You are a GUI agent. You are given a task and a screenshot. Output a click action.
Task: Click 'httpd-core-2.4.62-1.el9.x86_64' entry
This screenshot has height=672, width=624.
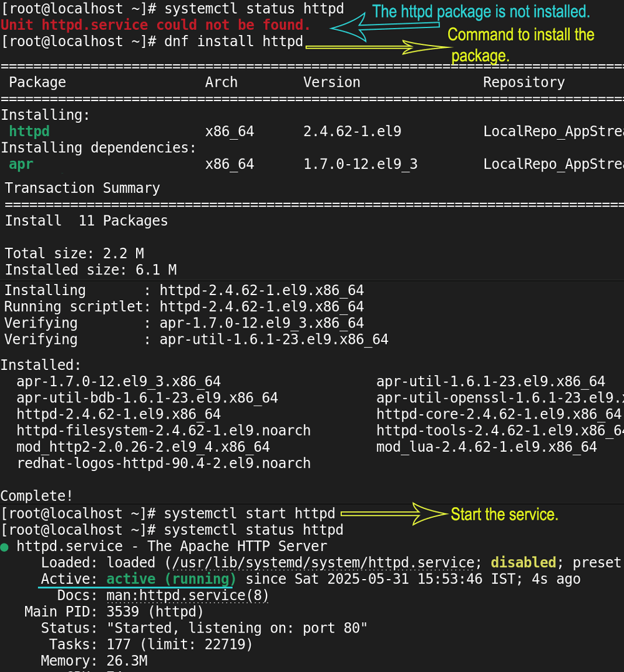499,414
